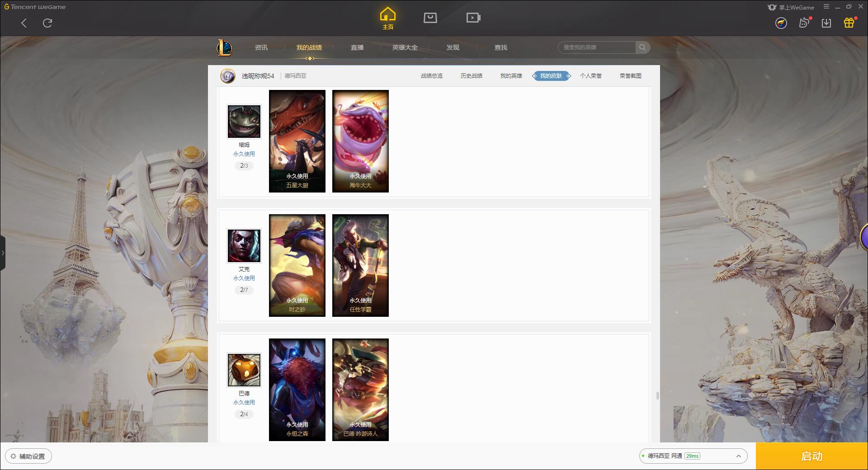Open 辅助设置 gear button

coord(28,456)
